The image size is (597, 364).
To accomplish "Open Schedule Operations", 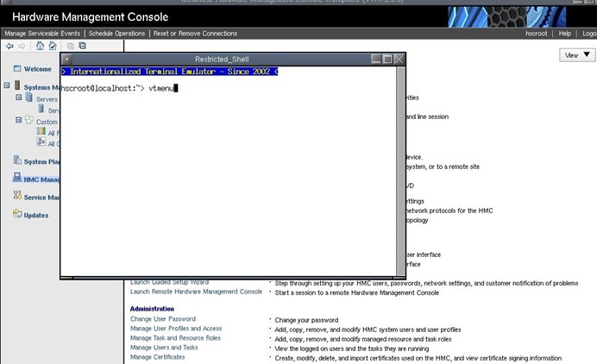I will [x=116, y=34].
